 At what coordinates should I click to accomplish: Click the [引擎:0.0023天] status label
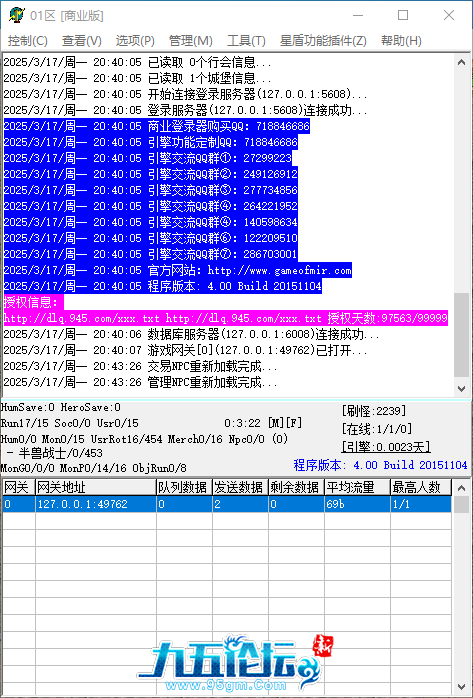(x=386, y=446)
